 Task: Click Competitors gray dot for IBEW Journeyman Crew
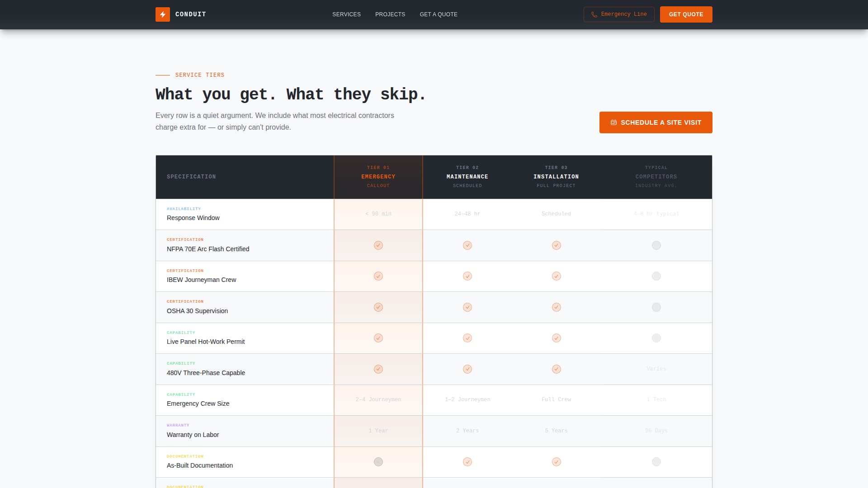click(656, 276)
